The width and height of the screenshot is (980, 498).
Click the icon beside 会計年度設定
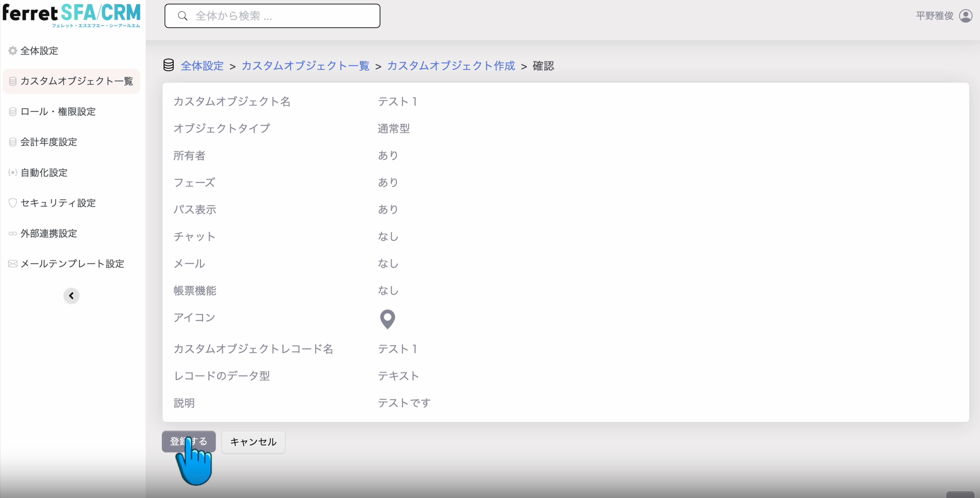coord(13,142)
